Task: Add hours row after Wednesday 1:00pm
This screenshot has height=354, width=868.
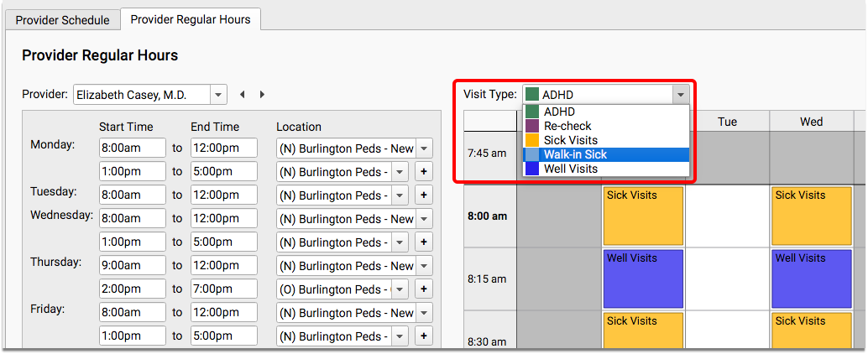Action: click(424, 242)
